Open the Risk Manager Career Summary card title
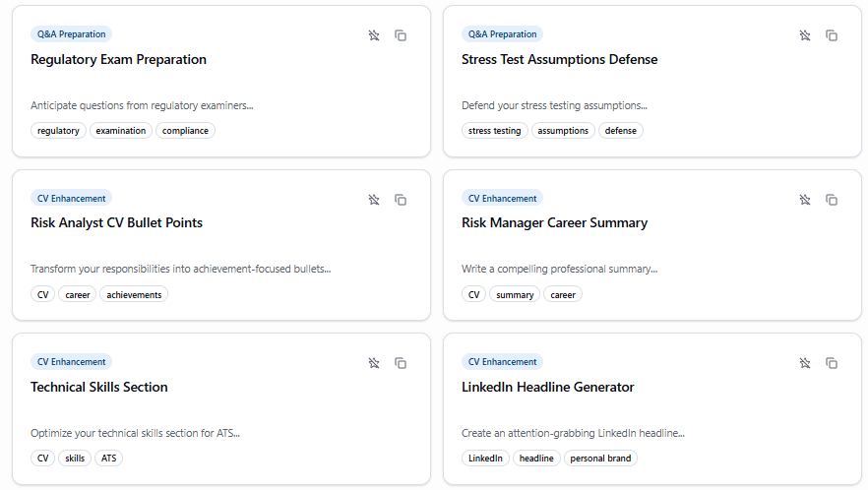The image size is (868, 490). [554, 223]
